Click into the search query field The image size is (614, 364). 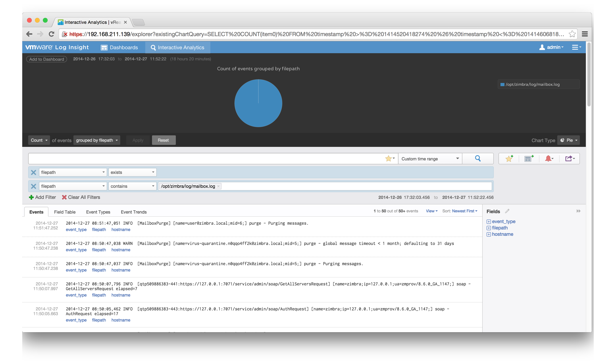pyautogui.click(x=206, y=159)
